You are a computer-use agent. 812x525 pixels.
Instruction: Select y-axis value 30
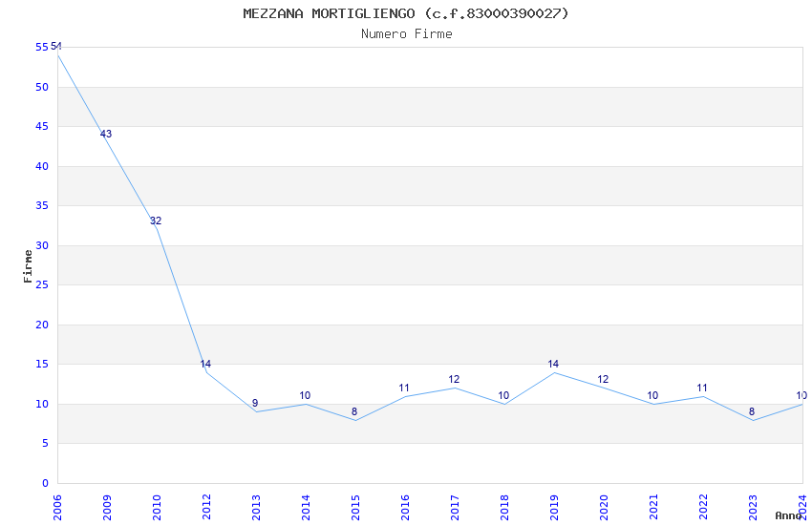click(x=42, y=245)
